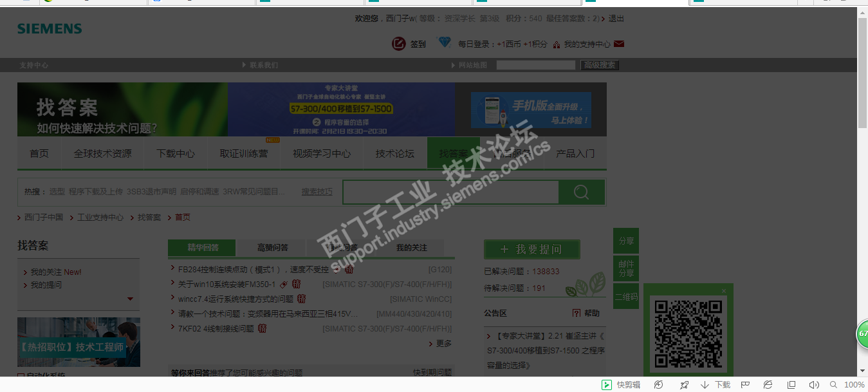Click hot search term 3SB3退市声明

pos(151,192)
